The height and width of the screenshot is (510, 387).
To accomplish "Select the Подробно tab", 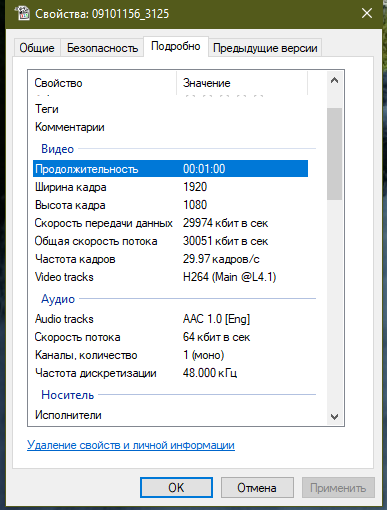I will (176, 46).
